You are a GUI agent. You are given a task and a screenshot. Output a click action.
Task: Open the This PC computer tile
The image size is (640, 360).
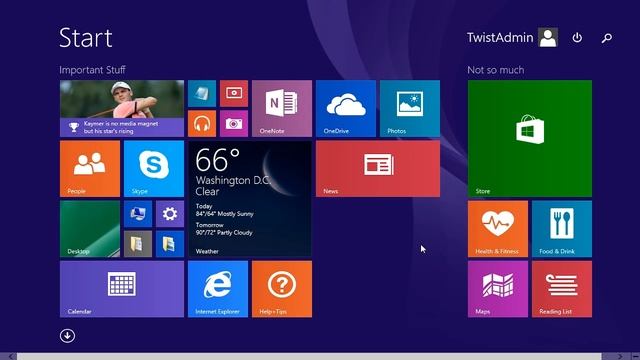pyautogui.click(x=138, y=214)
